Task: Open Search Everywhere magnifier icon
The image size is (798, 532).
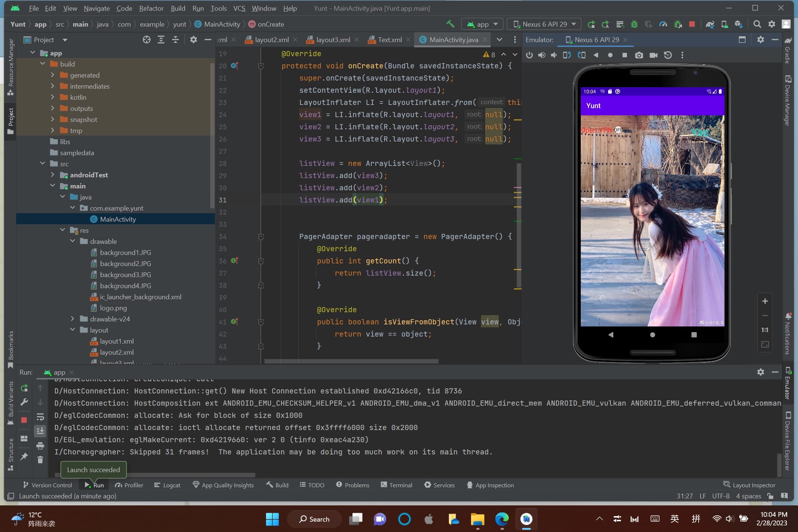Action: (757, 24)
